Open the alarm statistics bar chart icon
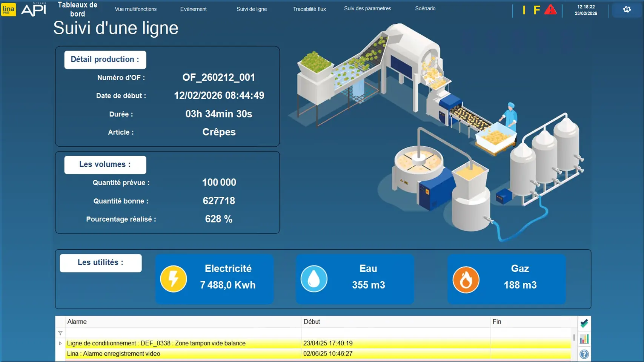The width and height of the screenshot is (644, 362). 584,339
